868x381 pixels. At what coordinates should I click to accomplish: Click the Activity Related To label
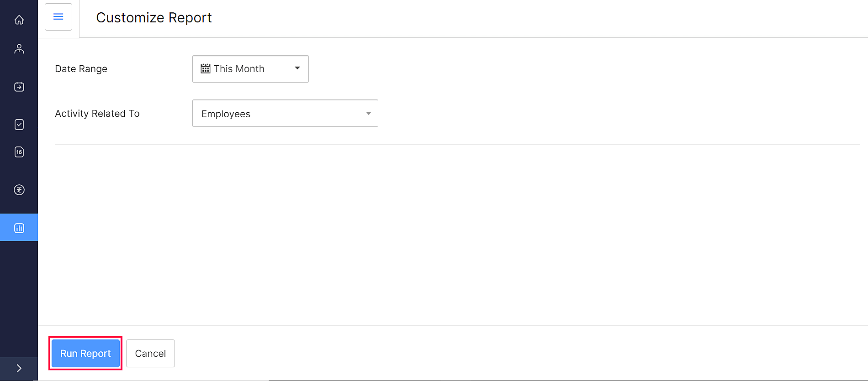97,114
